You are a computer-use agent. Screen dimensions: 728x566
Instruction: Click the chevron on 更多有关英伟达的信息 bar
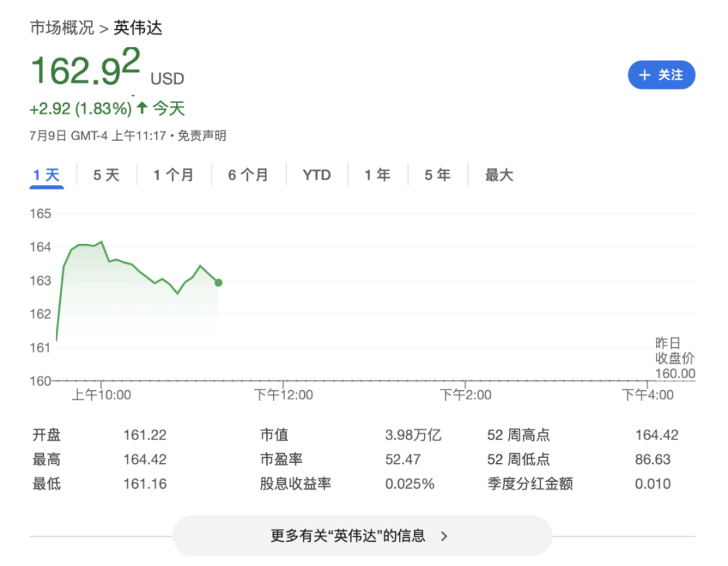coord(444,535)
